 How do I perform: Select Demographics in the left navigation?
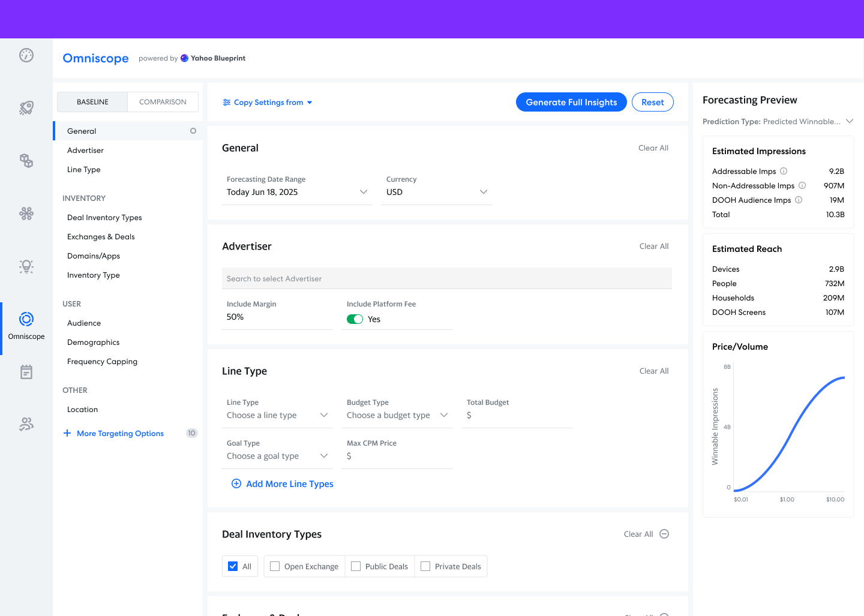point(94,342)
